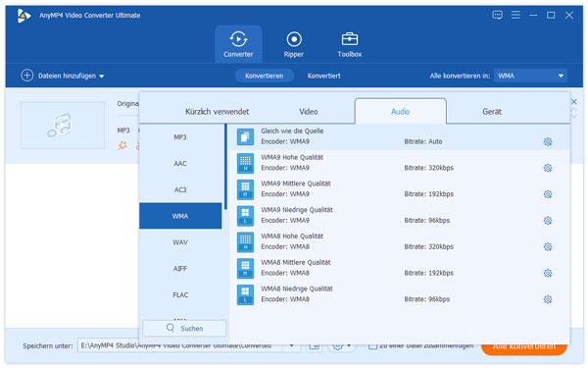
Task: Switch to Kürzlich verwendet tab
Action: coord(217,112)
